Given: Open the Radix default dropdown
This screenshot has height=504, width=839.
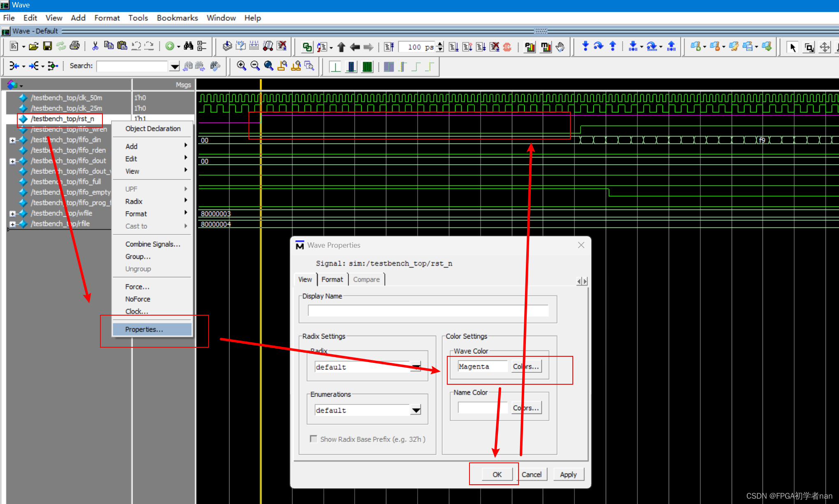Looking at the screenshot, I should 416,367.
